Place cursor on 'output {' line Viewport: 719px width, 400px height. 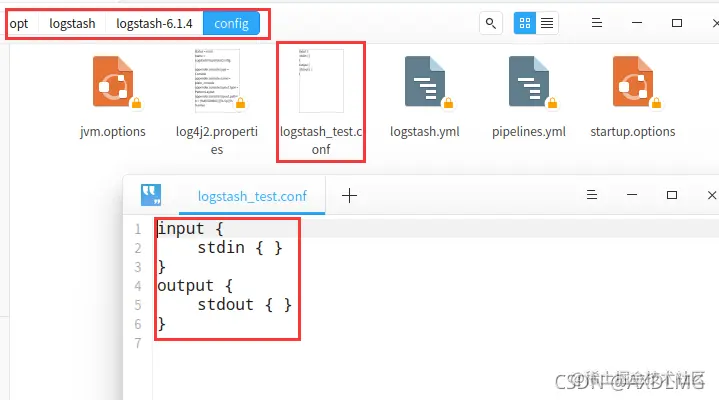click(x=195, y=286)
